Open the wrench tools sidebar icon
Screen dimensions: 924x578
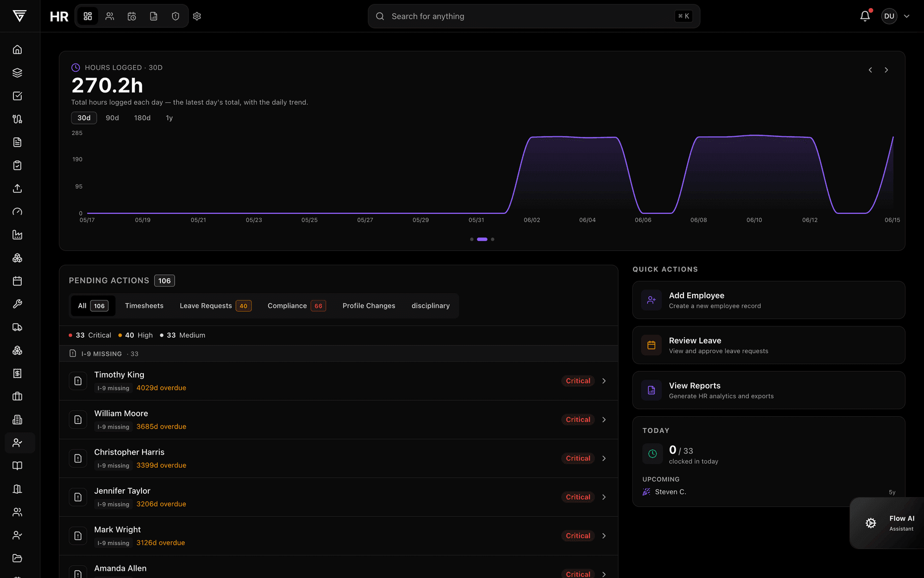coord(17,304)
